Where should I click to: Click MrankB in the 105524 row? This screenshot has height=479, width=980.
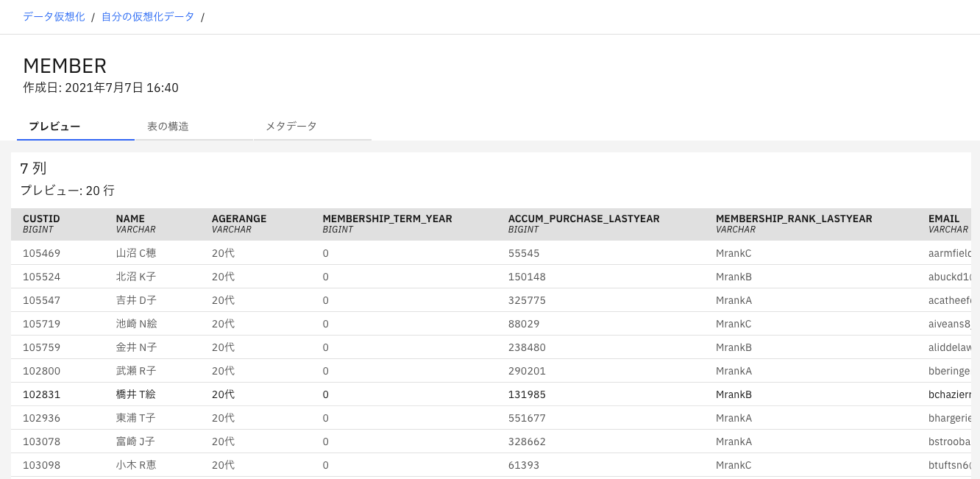(x=734, y=277)
